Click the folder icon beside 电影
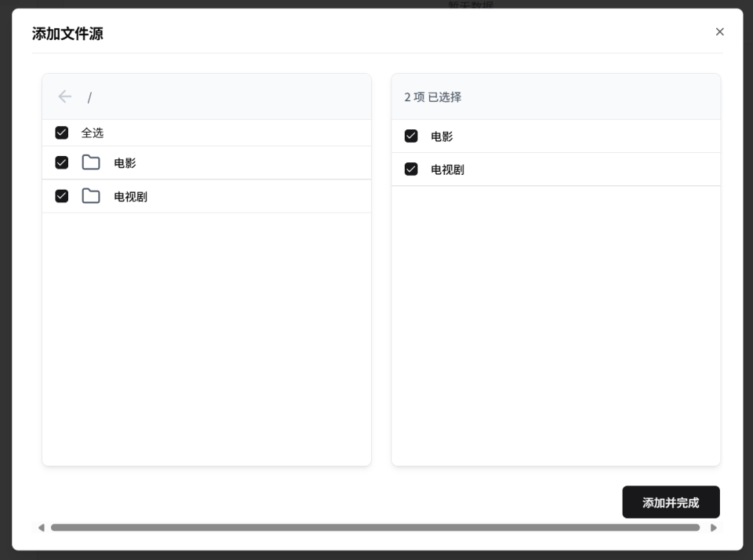This screenshot has height=560, width=753. (91, 163)
